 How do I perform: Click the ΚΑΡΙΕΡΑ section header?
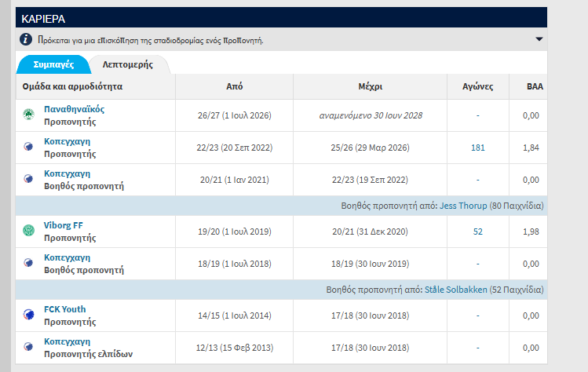tap(281, 17)
